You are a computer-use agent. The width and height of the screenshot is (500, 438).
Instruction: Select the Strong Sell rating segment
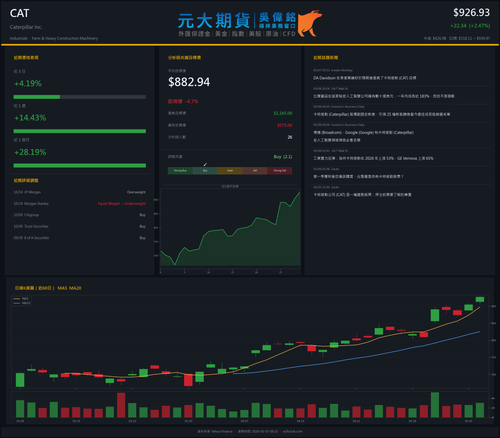pos(280,171)
